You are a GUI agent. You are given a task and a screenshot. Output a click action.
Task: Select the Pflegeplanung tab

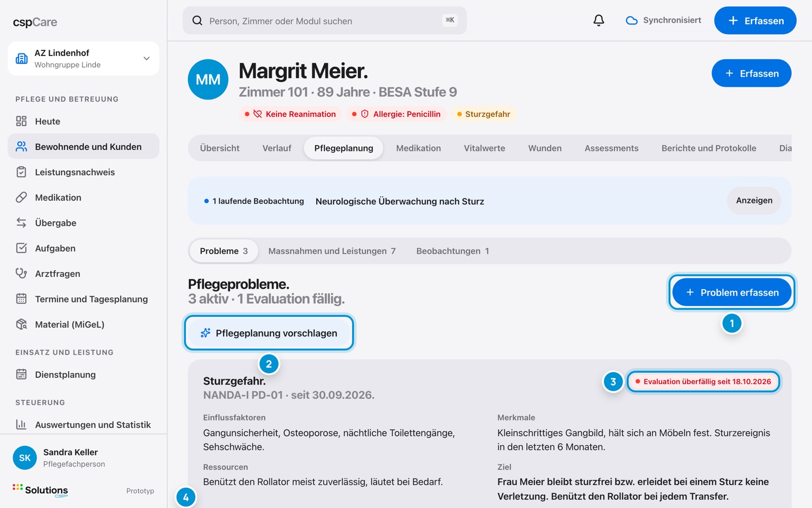pyautogui.click(x=344, y=148)
